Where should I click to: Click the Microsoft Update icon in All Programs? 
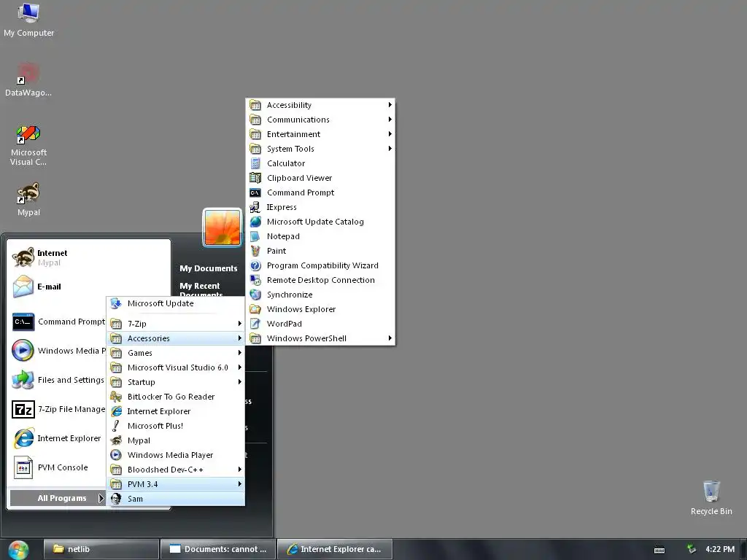tap(116, 304)
